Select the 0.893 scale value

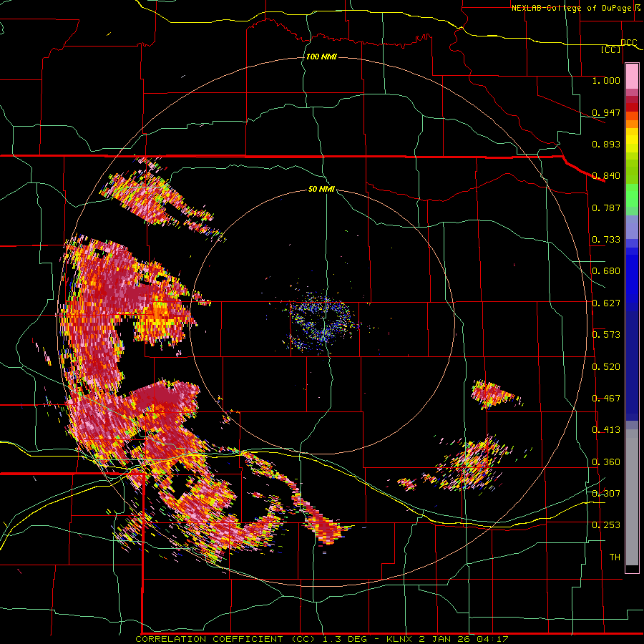pos(606,144)
